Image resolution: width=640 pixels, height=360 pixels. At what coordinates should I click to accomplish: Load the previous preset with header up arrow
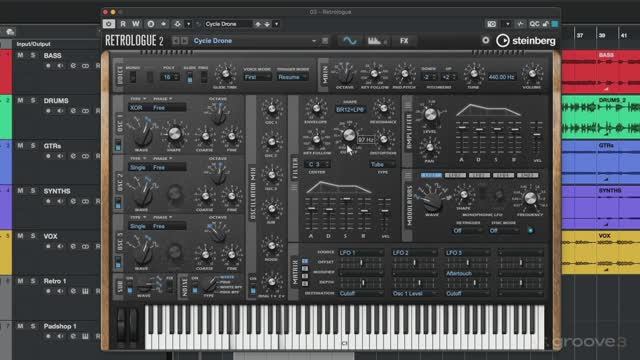point(258,24)
